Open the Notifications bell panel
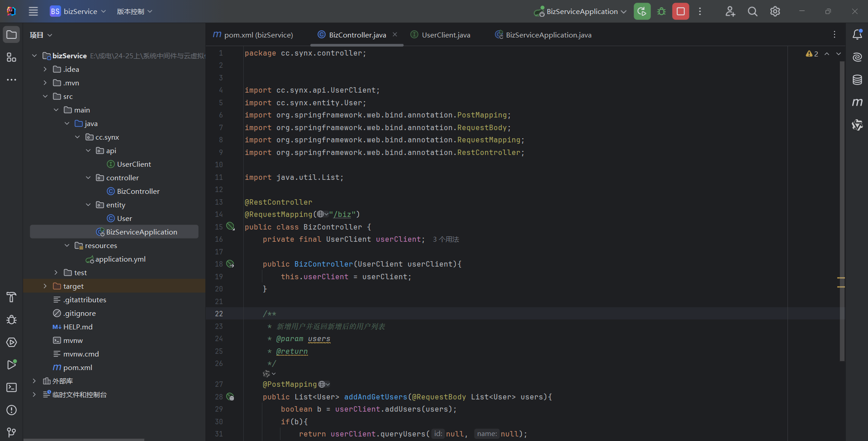The width and height of the screenshot is (868, 441). [x=857, y=35]
